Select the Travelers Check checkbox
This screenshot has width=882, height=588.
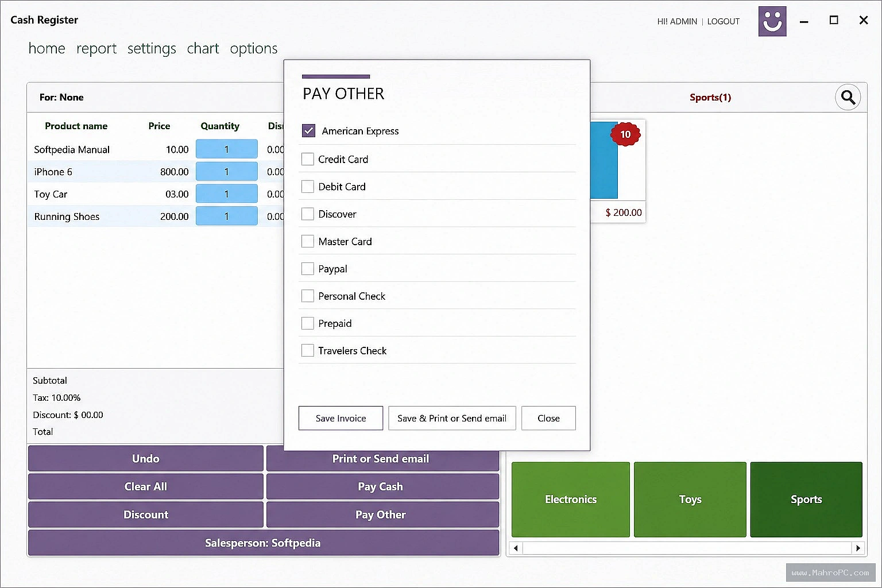coord(308,350)
